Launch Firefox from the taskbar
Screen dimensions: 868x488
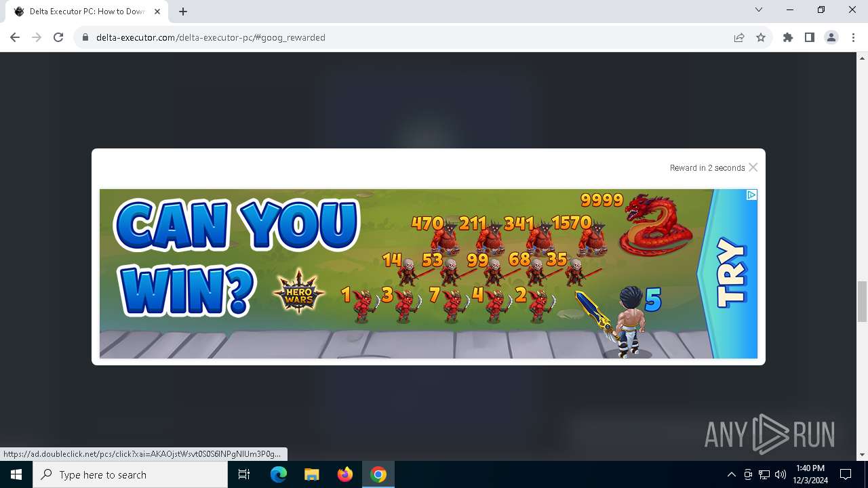click(x=344, y=474)
